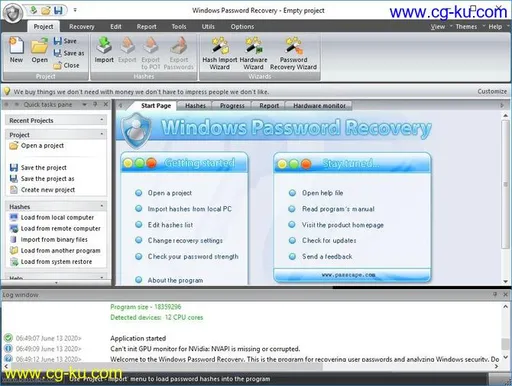Open the View menu dropdown

pos(441,27)
